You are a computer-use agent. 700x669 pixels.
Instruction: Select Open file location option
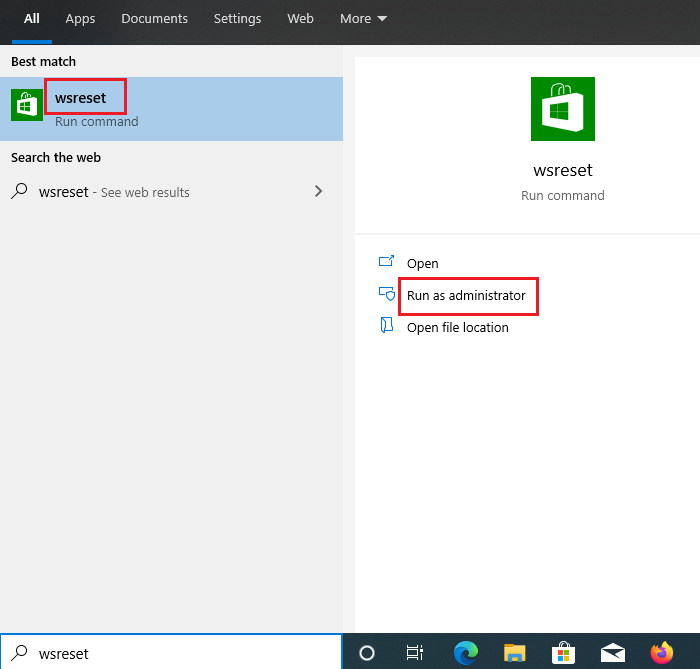(457, 328)
